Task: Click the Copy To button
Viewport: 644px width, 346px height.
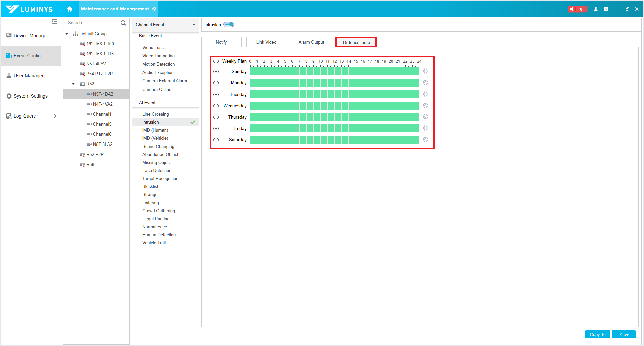Action: [x=597, y=335]
